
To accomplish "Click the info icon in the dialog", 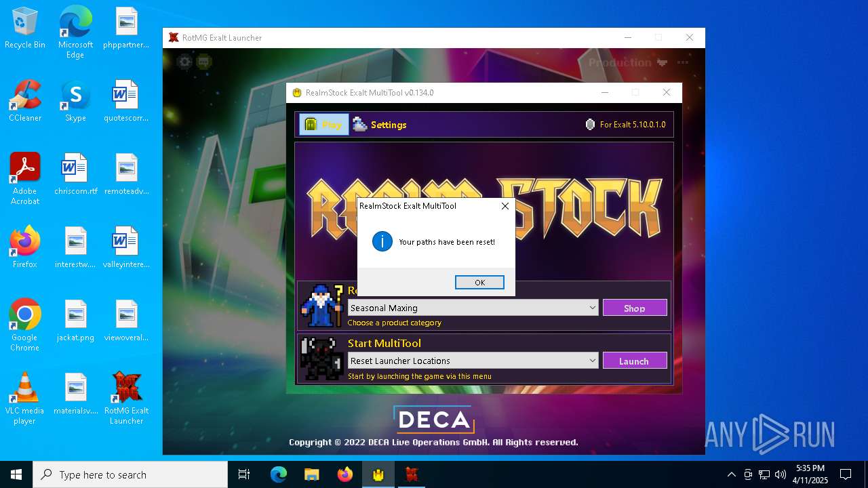I will click(x=382, y=241).
